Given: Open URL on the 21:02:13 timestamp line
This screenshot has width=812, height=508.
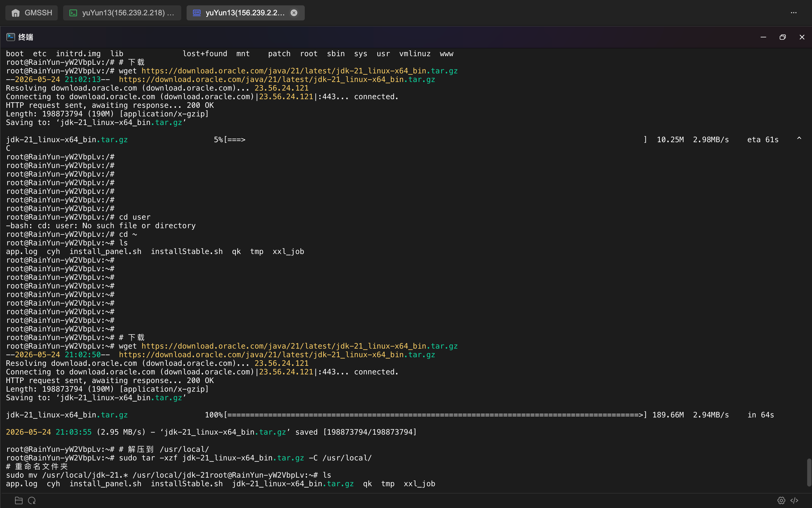Looking at the screenshot, I should point(277,80).
